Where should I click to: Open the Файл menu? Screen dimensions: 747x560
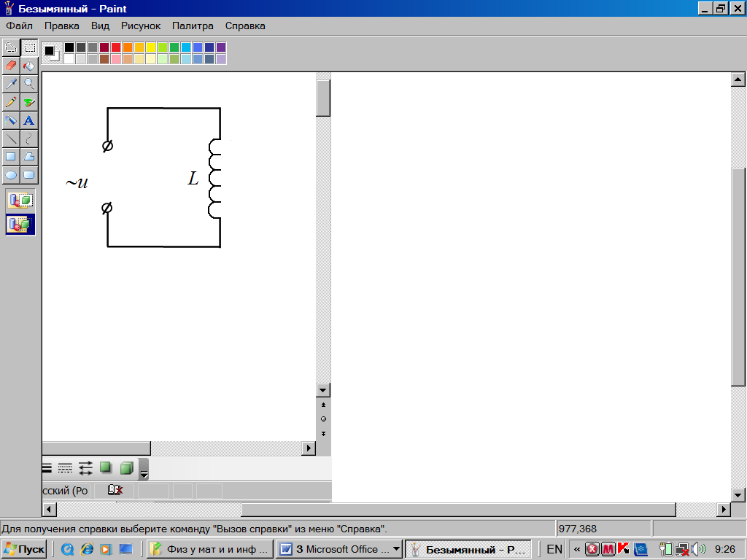[20, 26]
